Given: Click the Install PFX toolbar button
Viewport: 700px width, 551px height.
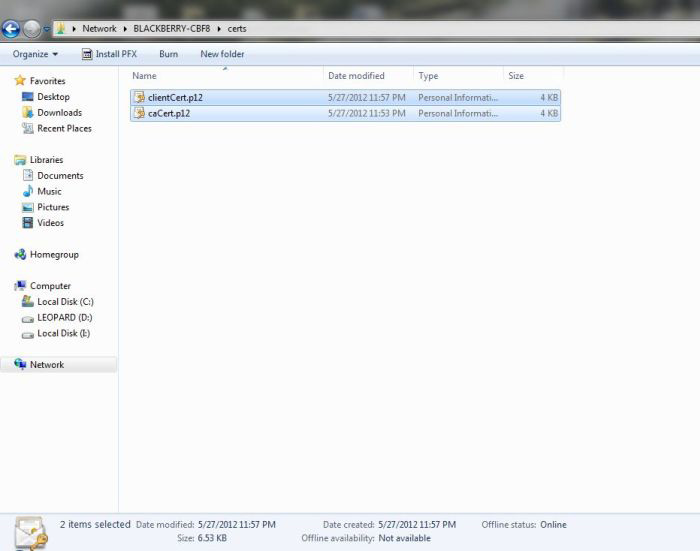Looking at the screenshot, I should (109, 54).
